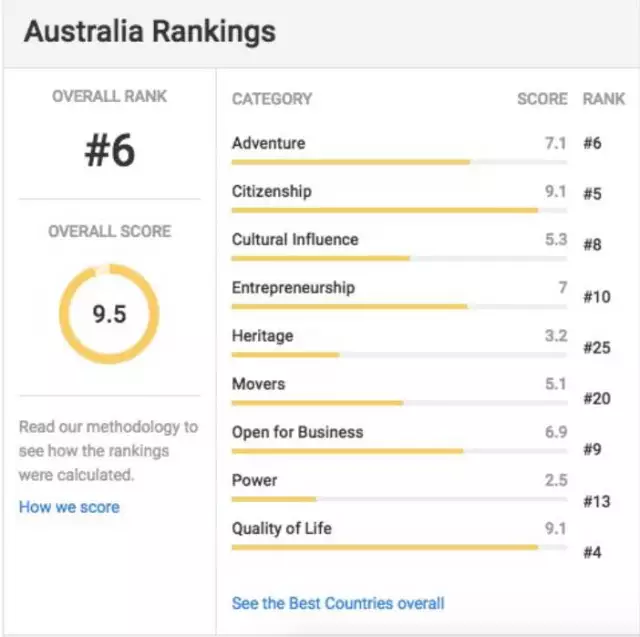Click the Entrepreneurship score bar
This screenshot has width=640, height=637.
click(399, 307)
